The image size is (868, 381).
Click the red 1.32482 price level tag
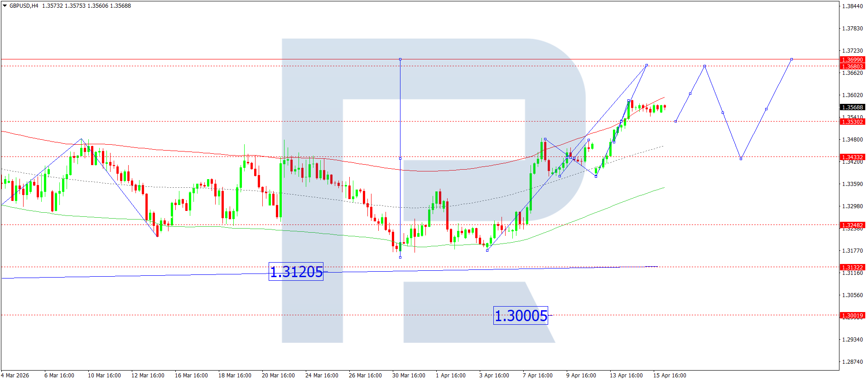[x=852, y=225]
